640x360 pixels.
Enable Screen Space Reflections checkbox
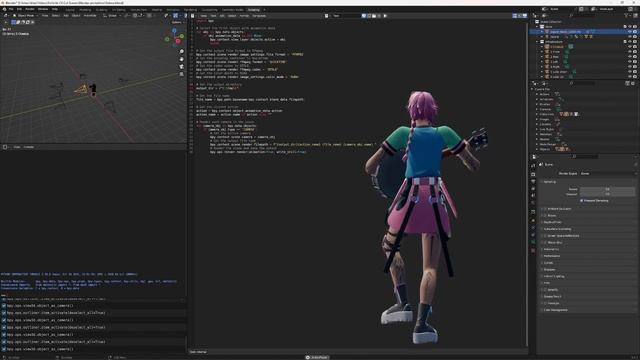tap(545, 236)
